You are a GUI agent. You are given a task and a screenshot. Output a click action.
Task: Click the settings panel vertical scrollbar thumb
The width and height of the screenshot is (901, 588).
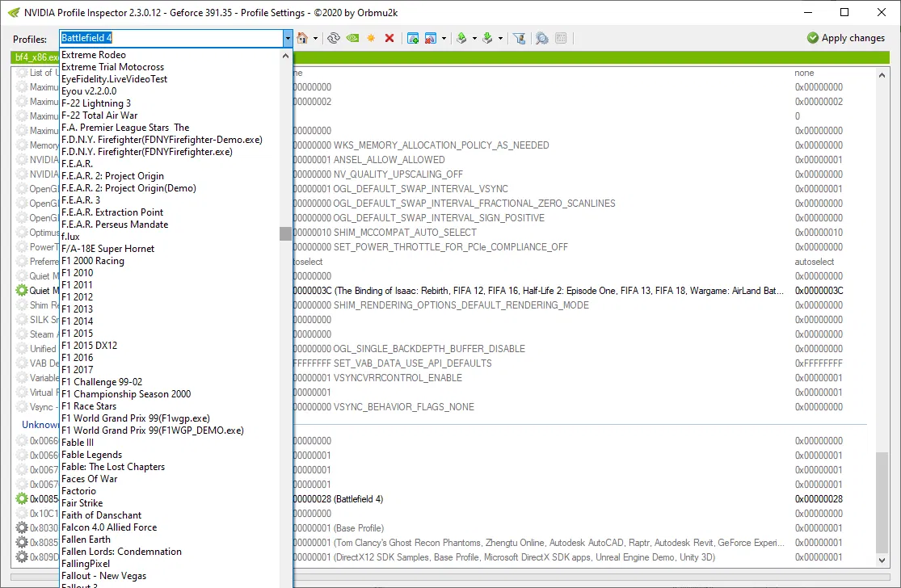(882, 503)
